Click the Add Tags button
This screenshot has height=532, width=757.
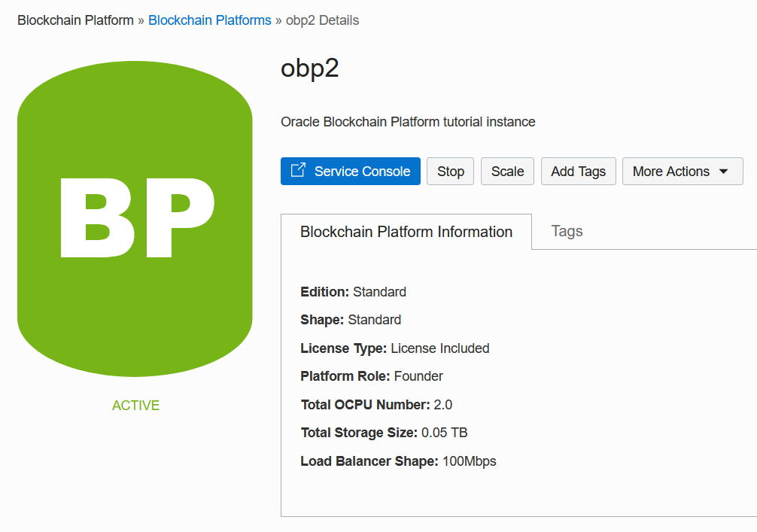[579, 172]
